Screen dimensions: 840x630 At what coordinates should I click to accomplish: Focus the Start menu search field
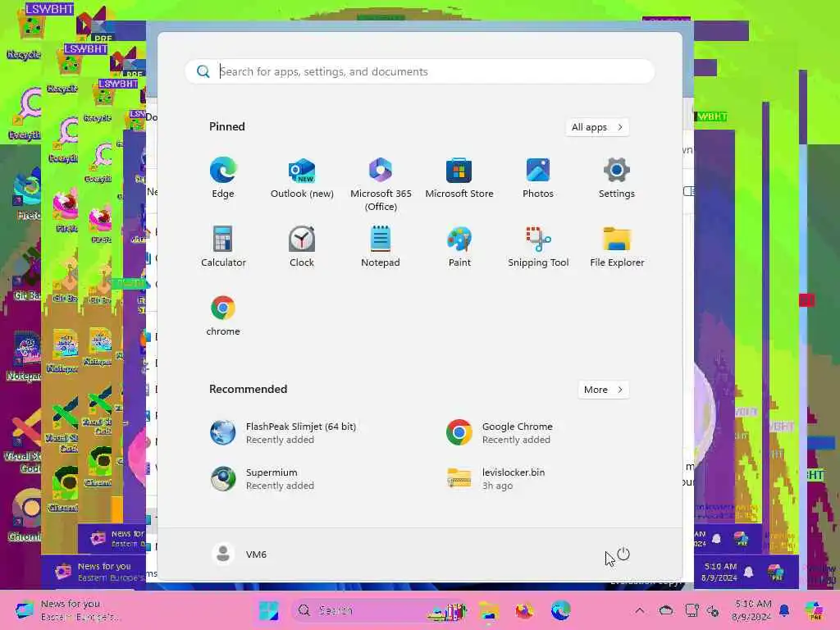[x=419, y=71]
